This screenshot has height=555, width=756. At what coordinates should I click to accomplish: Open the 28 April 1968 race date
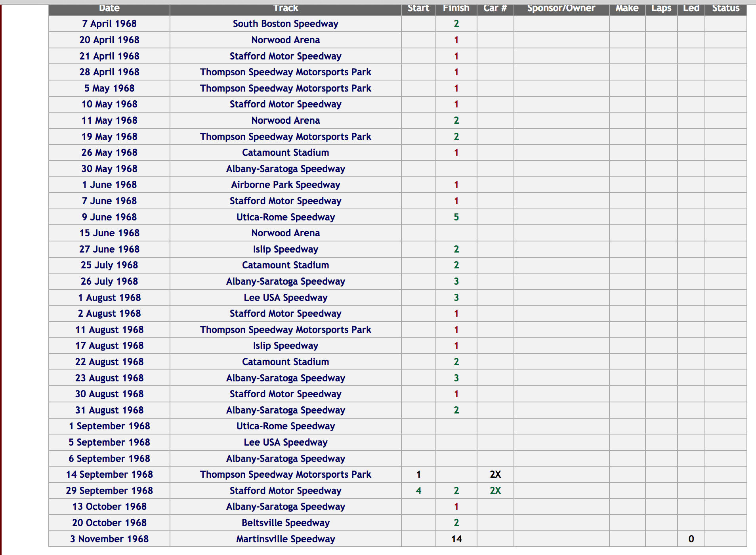tap(109, 72)
